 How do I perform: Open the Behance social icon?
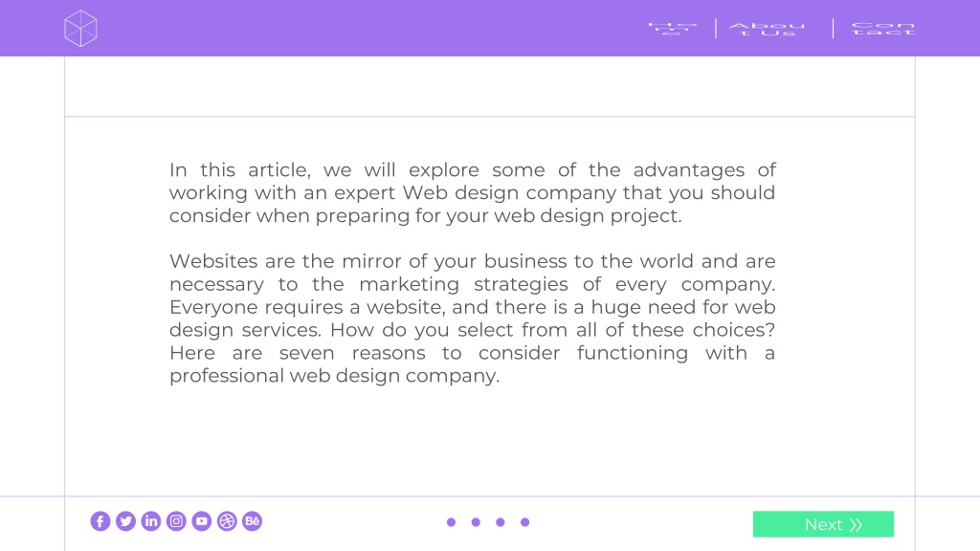pos(252,521)
